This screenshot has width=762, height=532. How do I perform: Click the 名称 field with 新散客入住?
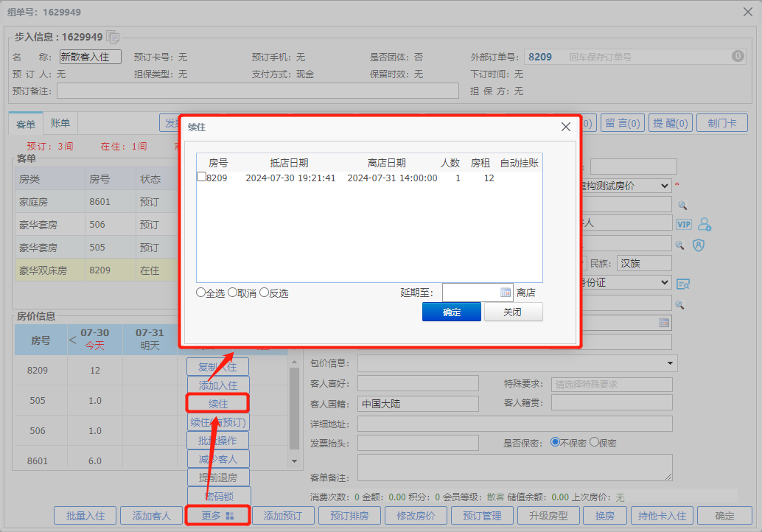(x=91, y=57)
